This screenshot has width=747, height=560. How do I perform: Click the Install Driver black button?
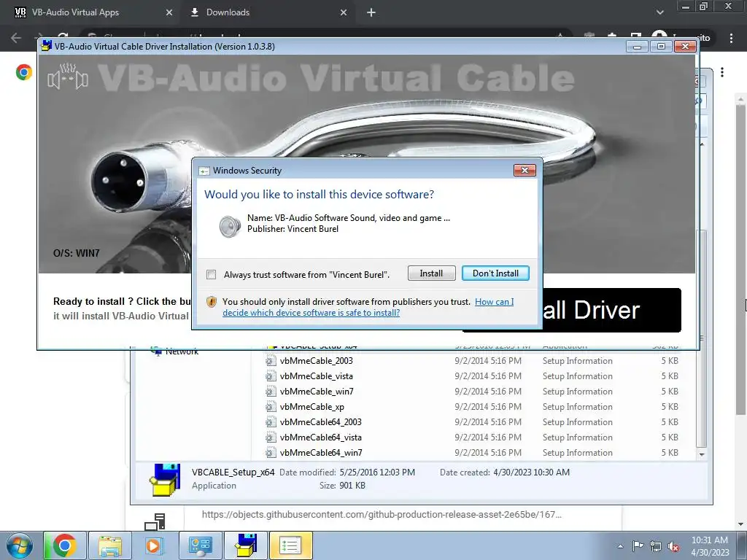click(x=612, y=310)
